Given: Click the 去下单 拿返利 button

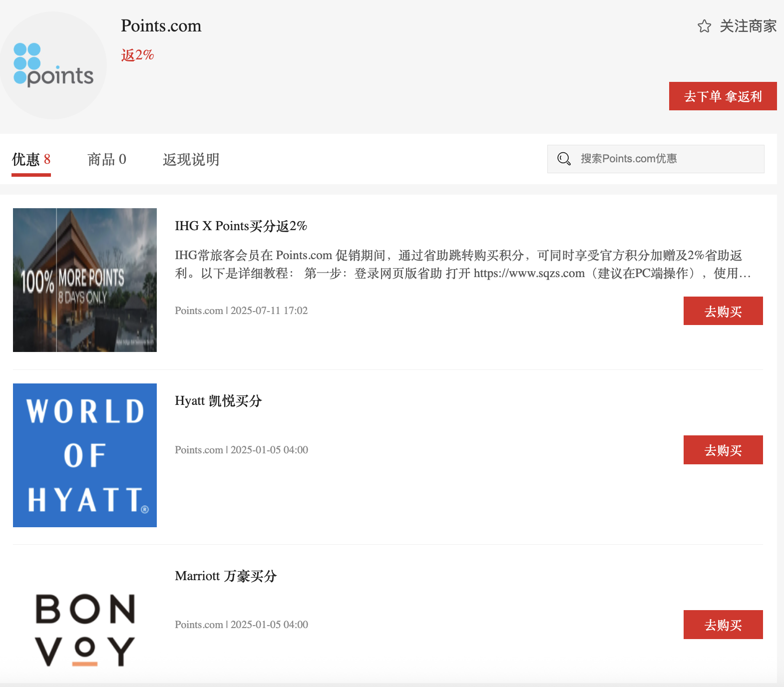Looking at the screenshot, I should point(723,96).
